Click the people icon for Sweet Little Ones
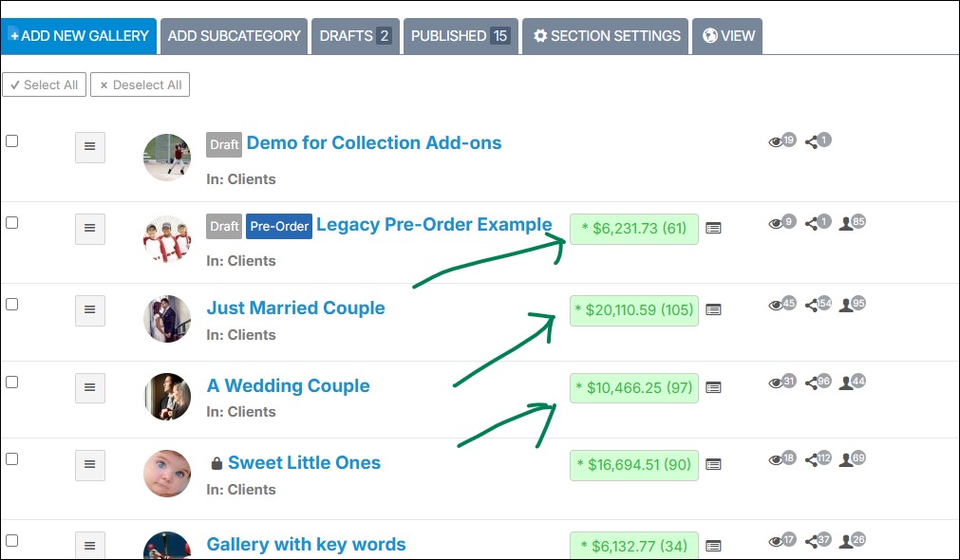 click(x=846, y=459)
